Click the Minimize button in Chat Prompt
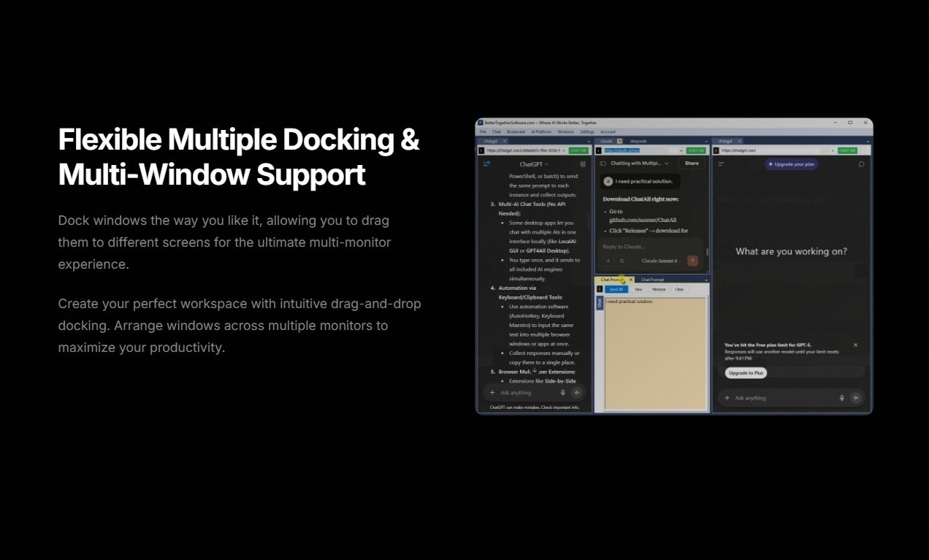 659,289
